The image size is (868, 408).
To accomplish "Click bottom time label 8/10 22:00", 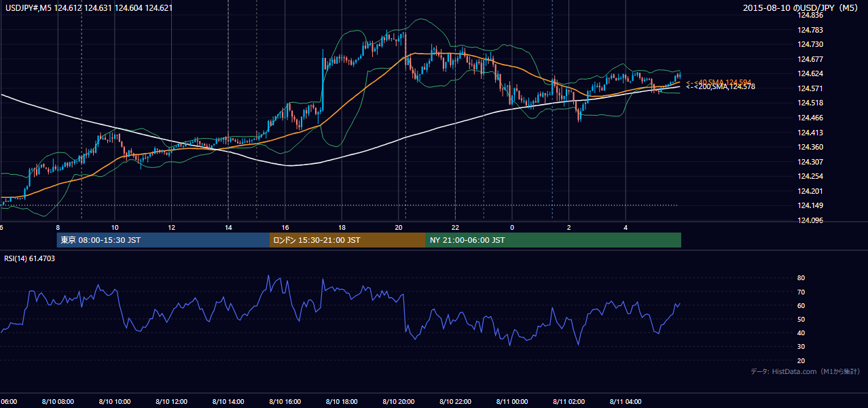I will click(455, 402).
